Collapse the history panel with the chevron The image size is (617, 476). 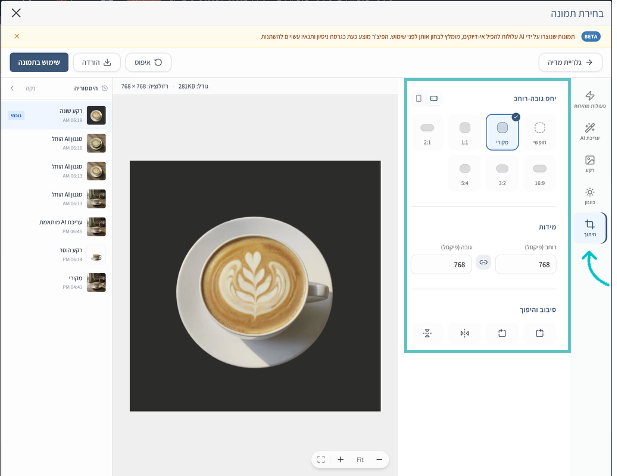12,88
